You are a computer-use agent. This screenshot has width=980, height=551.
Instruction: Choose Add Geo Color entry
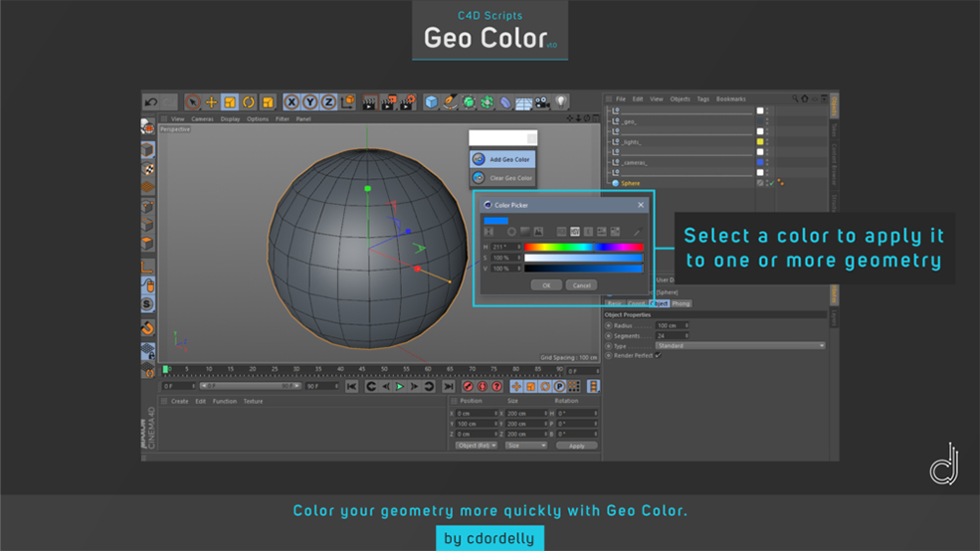click(502, 159)
